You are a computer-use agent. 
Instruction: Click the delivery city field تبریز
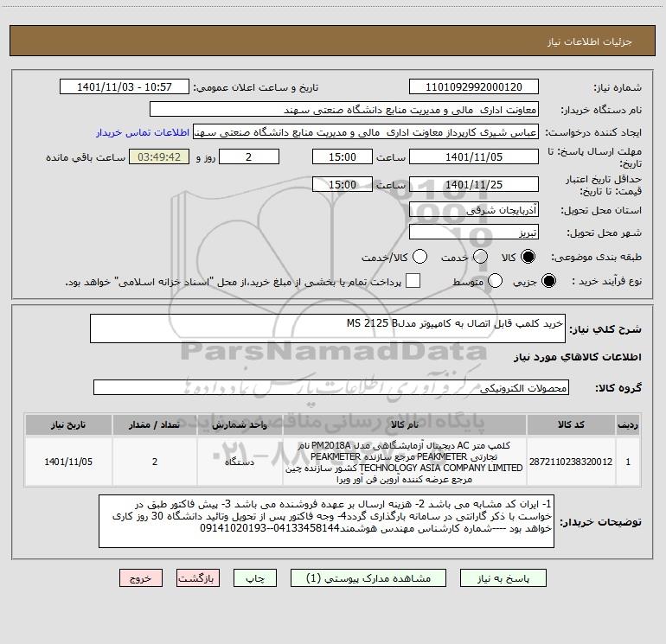pos(474,232)
